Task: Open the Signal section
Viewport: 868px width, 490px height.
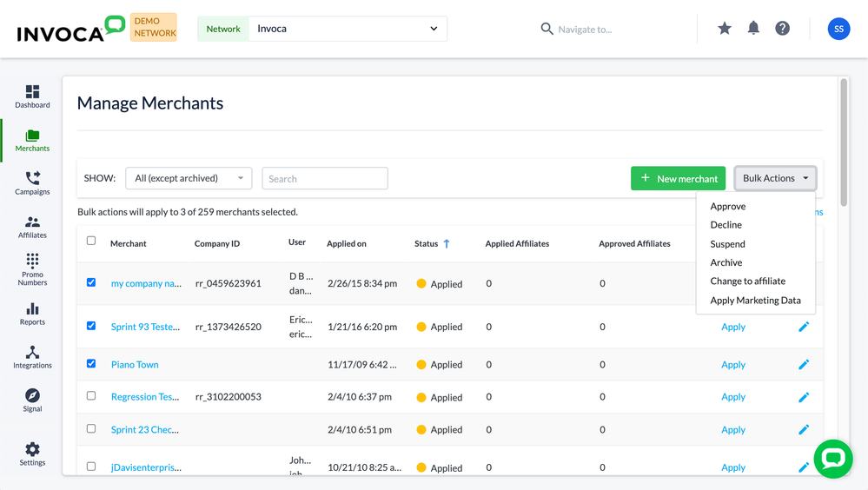Action: [32, 400]
